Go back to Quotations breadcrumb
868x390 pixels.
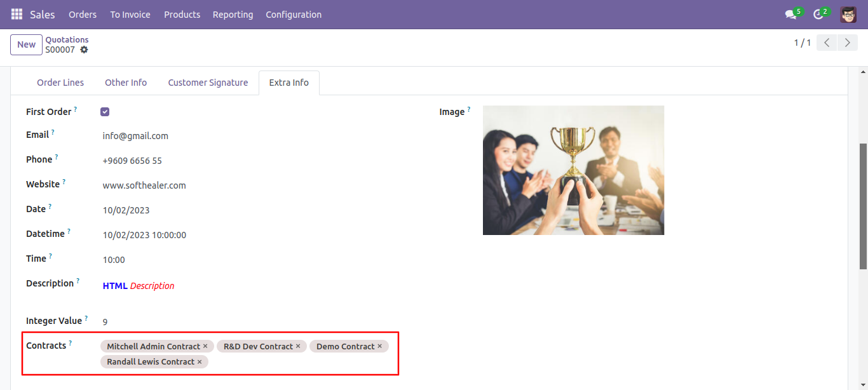(x=67, y=39)
